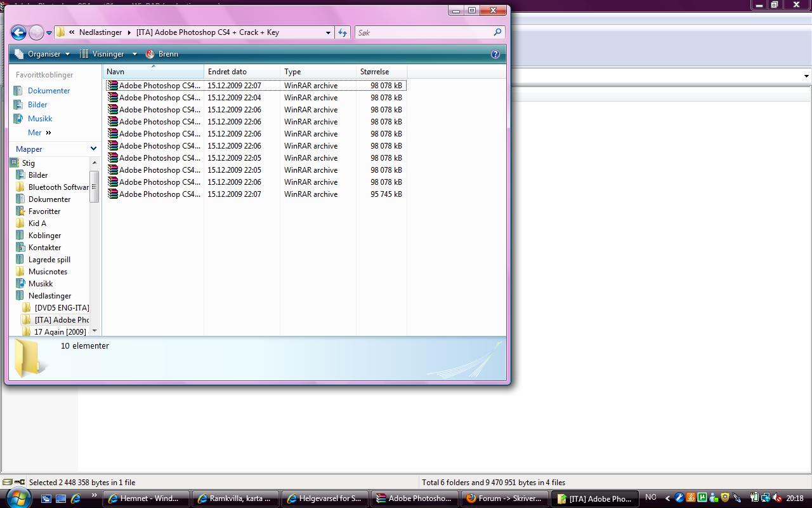Select Musicnotes folder in the tree
Viewport: 812px width, 508px height.
[x=48, y=272]
